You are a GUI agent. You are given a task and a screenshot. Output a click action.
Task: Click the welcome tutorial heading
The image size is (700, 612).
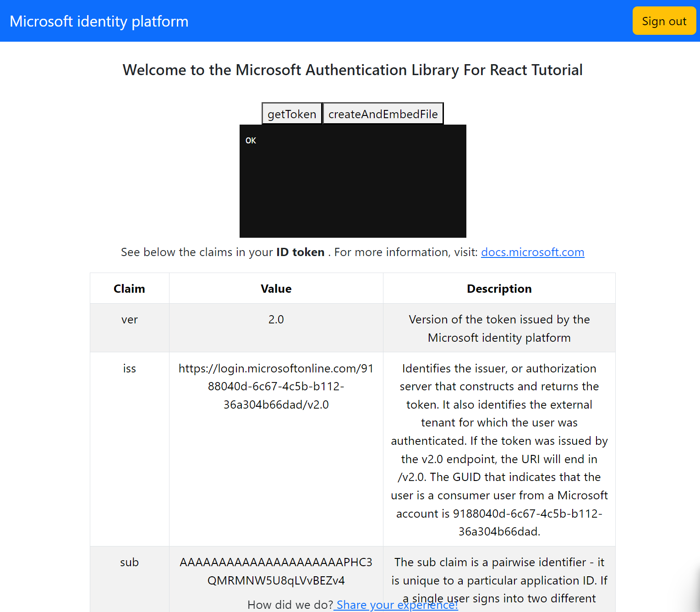(352, 70)
